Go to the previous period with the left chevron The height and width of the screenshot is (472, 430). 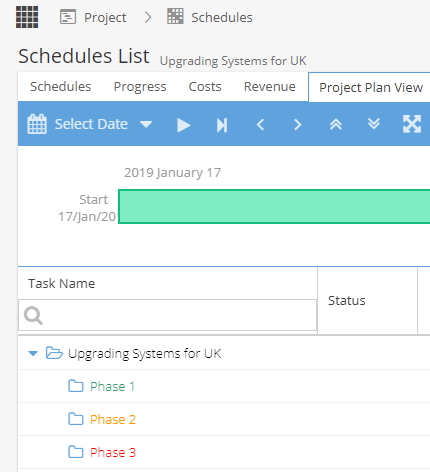260,125
